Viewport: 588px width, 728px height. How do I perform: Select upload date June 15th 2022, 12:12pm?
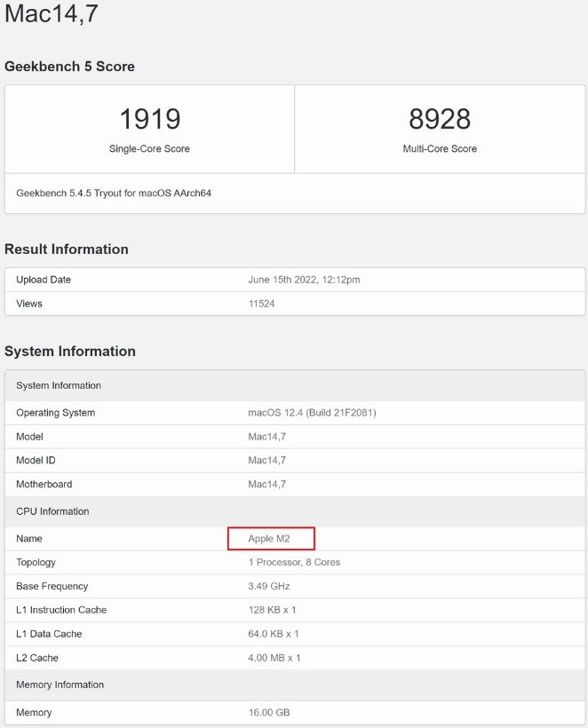coord(304,280)
